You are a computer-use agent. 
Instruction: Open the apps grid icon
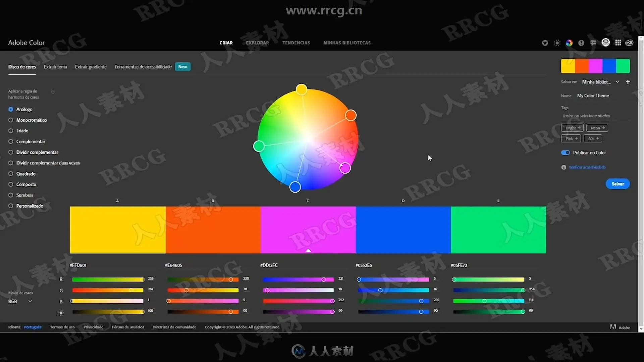point(618,43)
